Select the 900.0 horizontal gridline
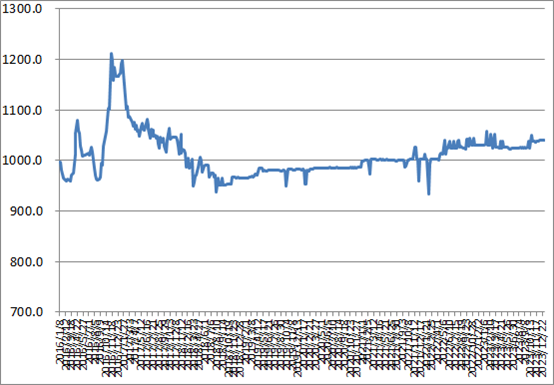Screen dimensions: 554x385 pos(302,211)
